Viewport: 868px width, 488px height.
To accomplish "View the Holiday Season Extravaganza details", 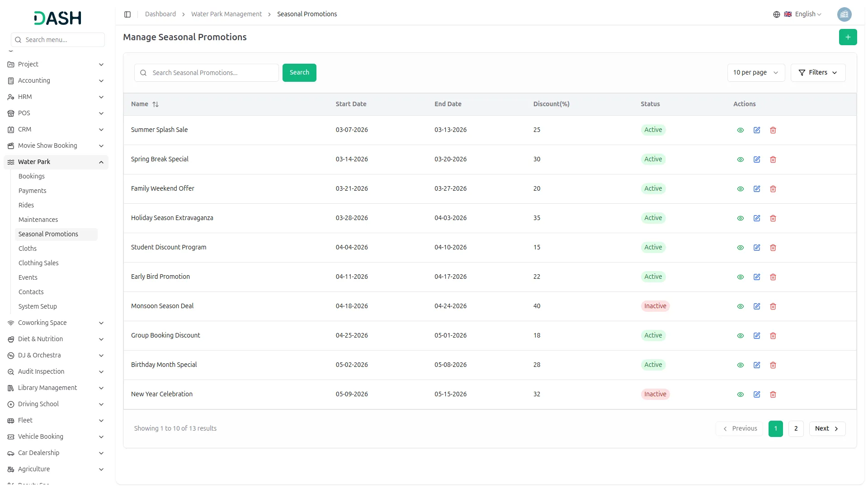I will [x=740, y=218].
